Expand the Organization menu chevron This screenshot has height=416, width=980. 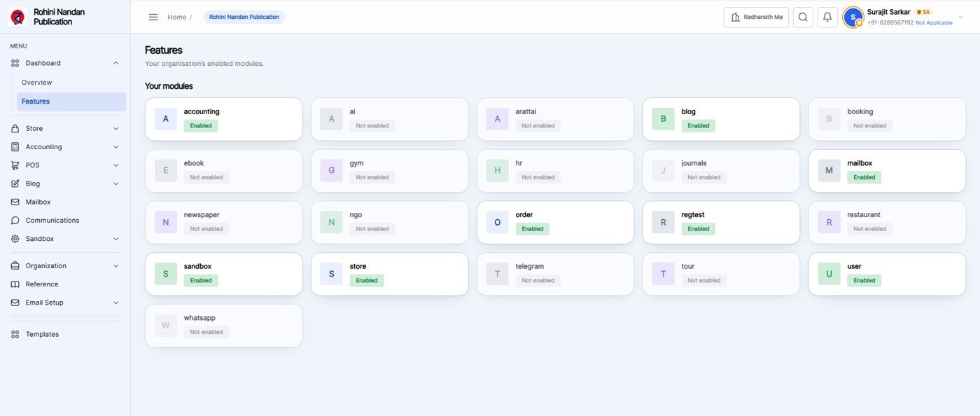pos(115,266)
